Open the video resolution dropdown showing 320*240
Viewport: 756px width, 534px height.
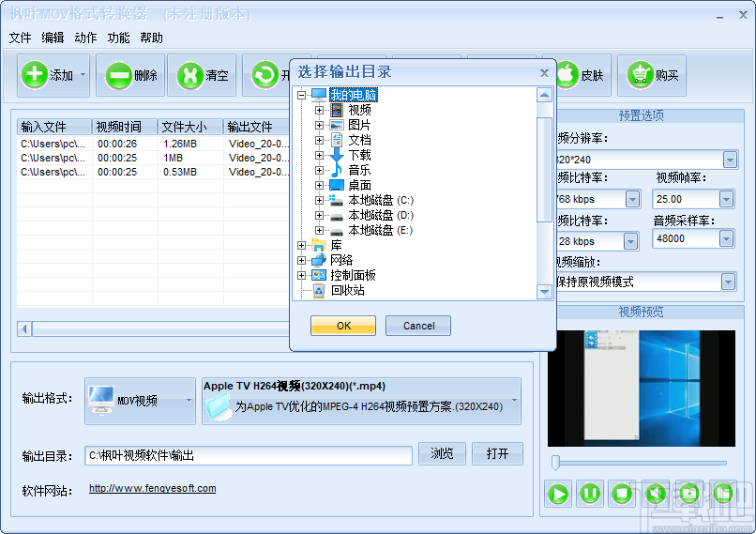tap(730, 160)
